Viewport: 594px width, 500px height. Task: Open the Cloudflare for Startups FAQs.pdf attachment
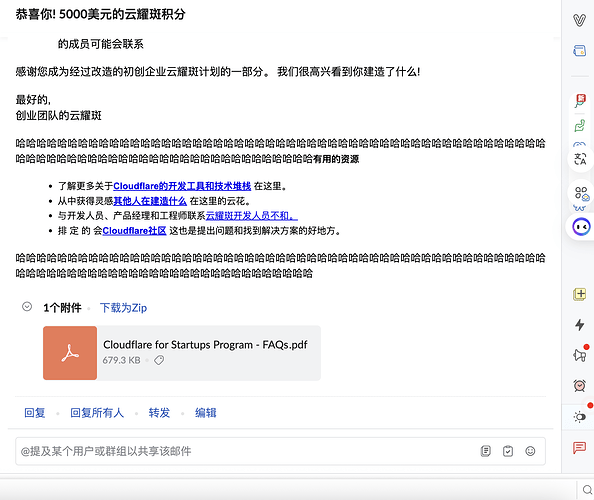coord(182,353)
